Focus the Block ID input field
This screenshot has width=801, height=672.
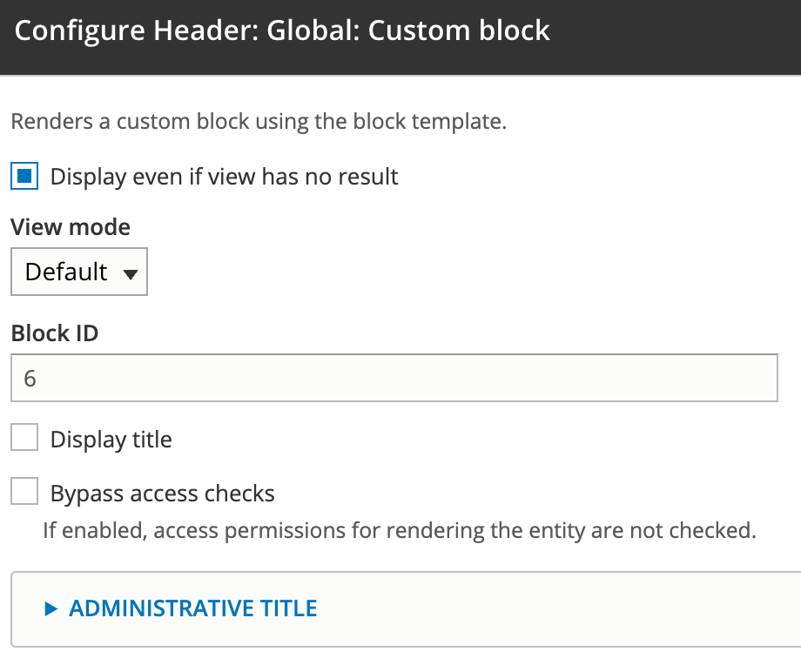394,378
